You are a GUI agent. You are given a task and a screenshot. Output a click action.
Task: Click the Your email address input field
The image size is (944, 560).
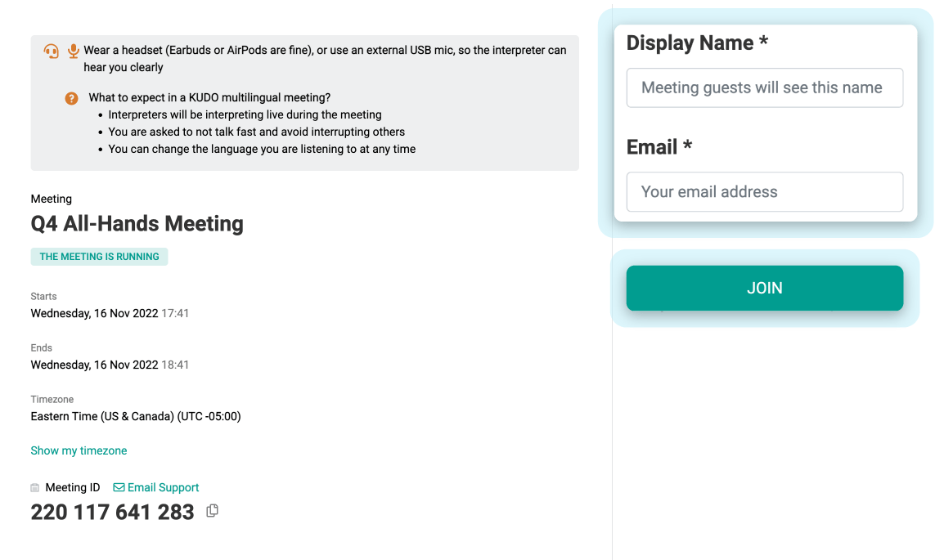point(764,191)
